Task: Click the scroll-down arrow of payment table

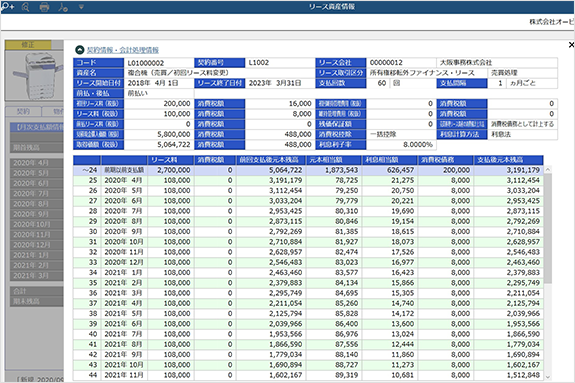Action: click(x=548, y=377)
